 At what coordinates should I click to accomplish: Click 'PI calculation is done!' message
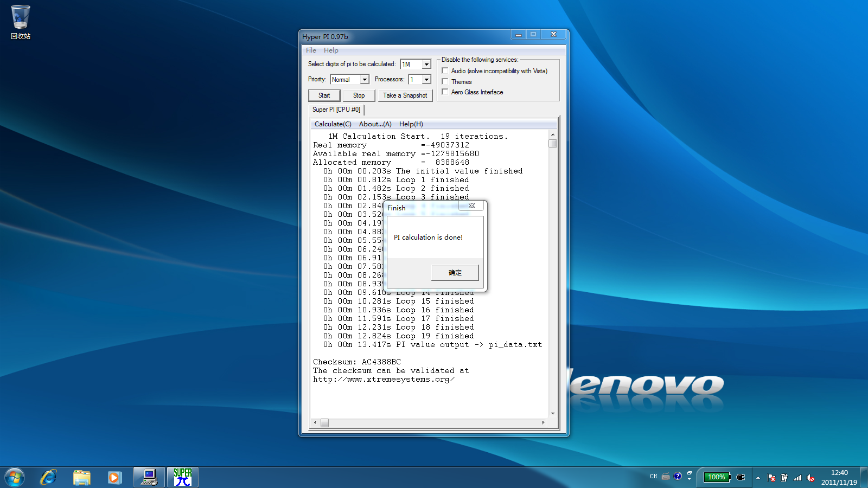pos(428,237)
